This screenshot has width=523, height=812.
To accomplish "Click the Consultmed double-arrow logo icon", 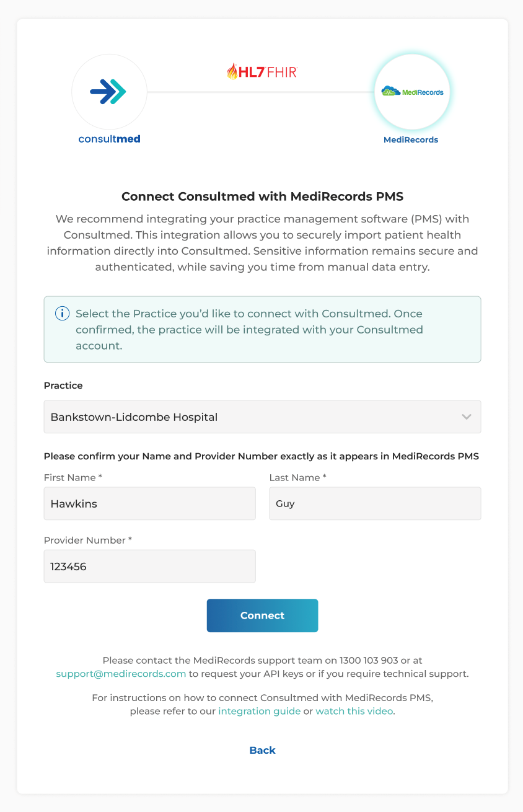I will coord(108,92).
